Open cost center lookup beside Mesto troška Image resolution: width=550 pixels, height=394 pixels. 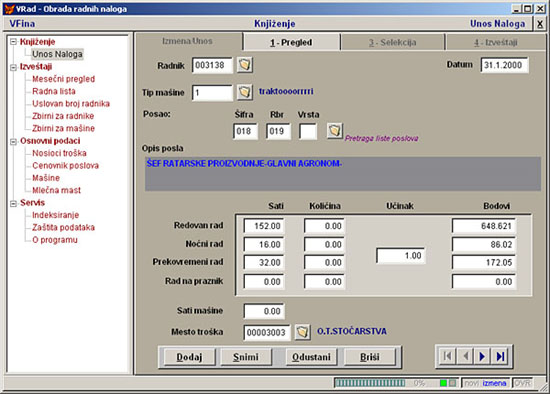[x=302, y=332]
